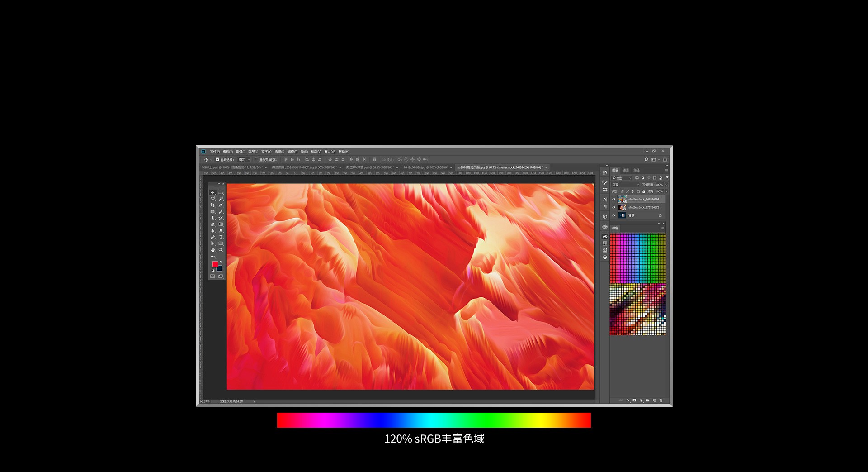The width and height of the screenshot is (868, 472).
Task: Toggle lock position button in Layers
Action: pyautogui.click(x=633, y=191)
